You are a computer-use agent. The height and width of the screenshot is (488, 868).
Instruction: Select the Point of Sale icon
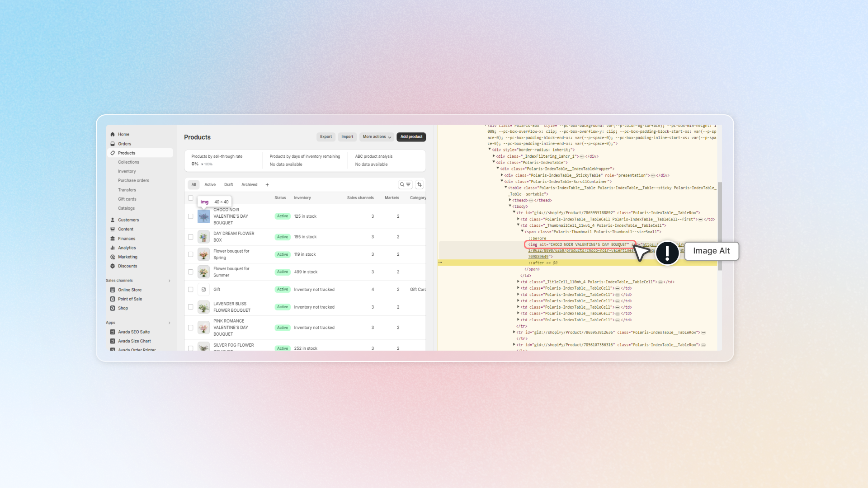pyautogui.click(x=113, y=299)
